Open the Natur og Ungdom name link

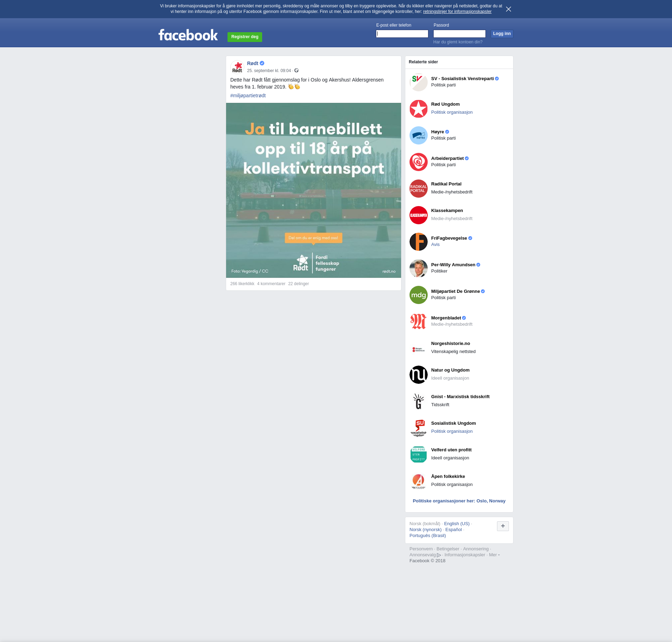point(450,370)
